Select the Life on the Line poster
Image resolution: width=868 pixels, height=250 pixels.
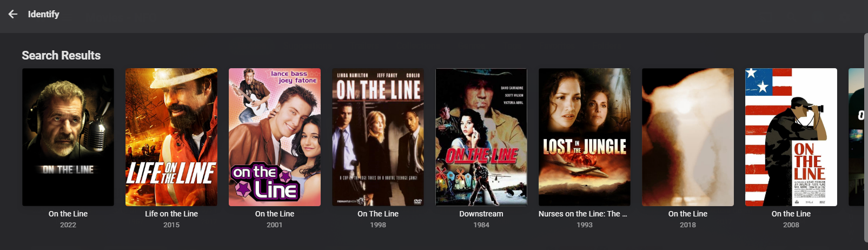click(171, 137)
